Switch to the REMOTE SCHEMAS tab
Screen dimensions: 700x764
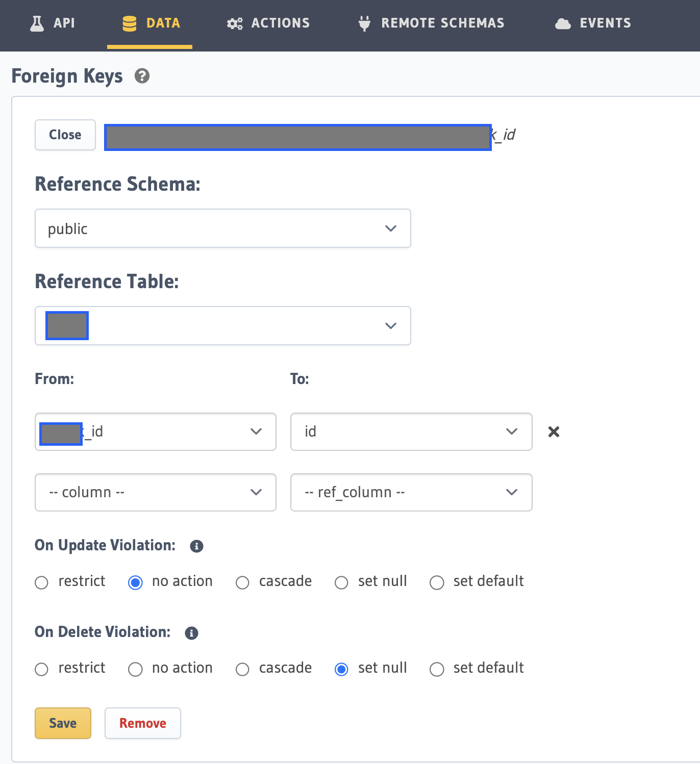[430, 23]
